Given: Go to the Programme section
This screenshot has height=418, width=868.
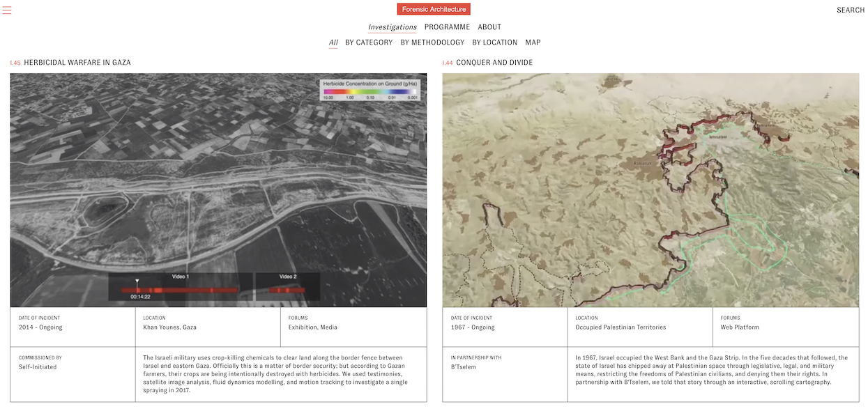Looking at the screenshot, I should coord(447,27).
